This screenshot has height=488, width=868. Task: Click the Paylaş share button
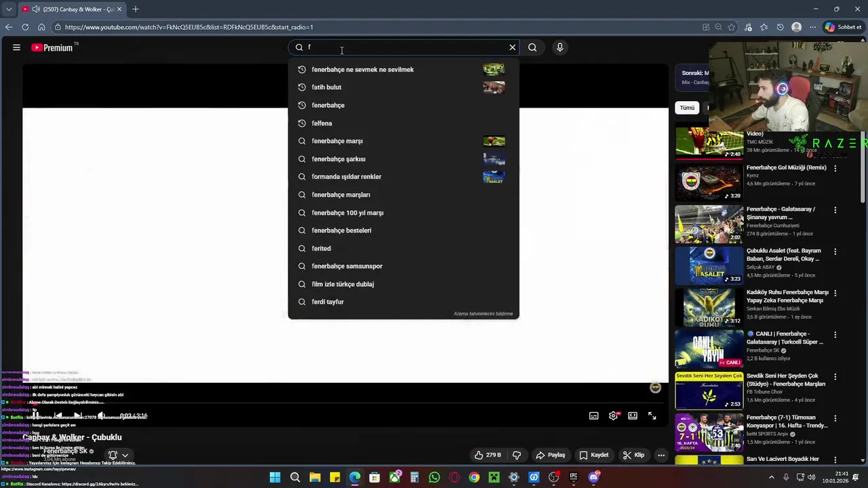click(551, 455)
